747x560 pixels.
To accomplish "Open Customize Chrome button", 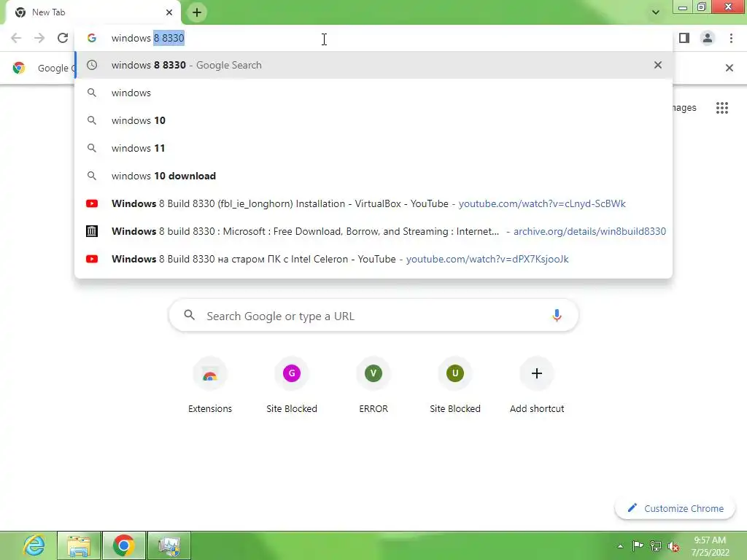I will coord(675,508).
